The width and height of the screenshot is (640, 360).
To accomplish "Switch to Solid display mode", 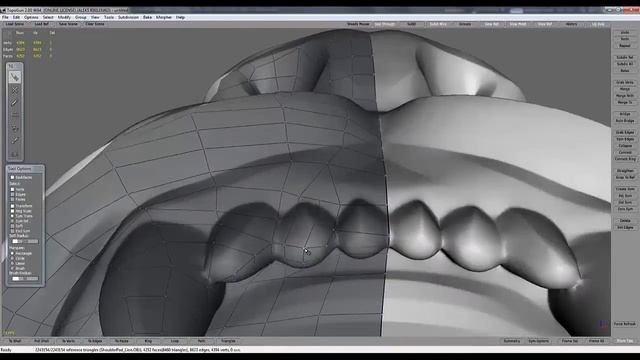I will (x=411, y=24).
